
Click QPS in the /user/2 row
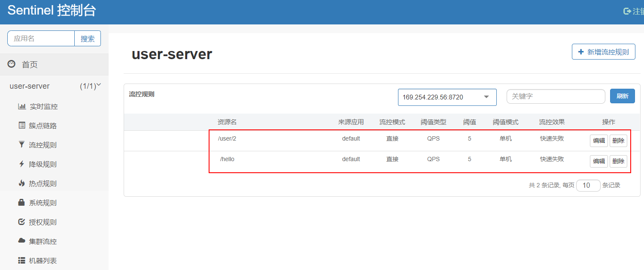click(433, 138)
